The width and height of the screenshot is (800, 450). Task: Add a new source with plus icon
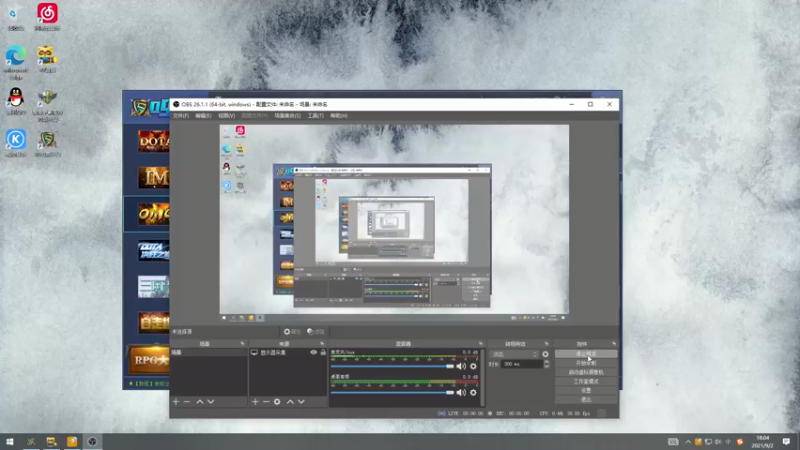255,401
